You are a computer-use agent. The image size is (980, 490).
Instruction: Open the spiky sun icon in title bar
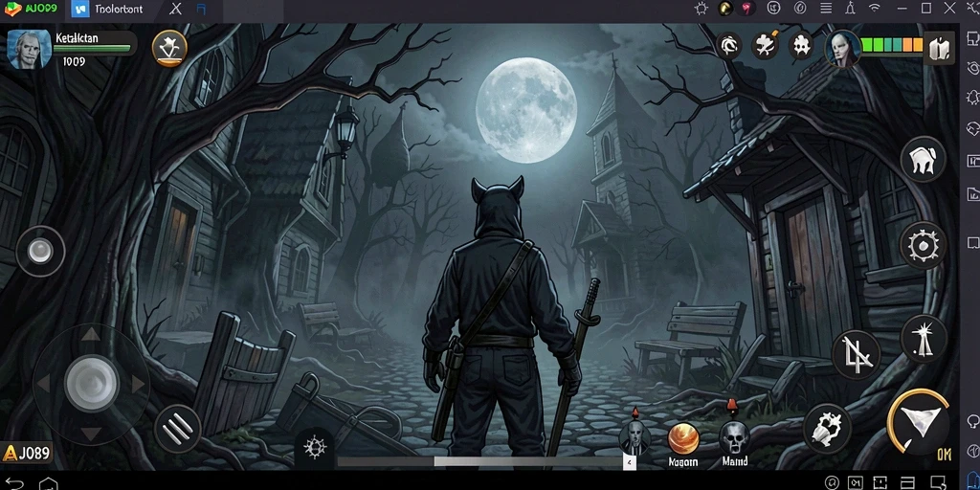click(x=702, y=8)
